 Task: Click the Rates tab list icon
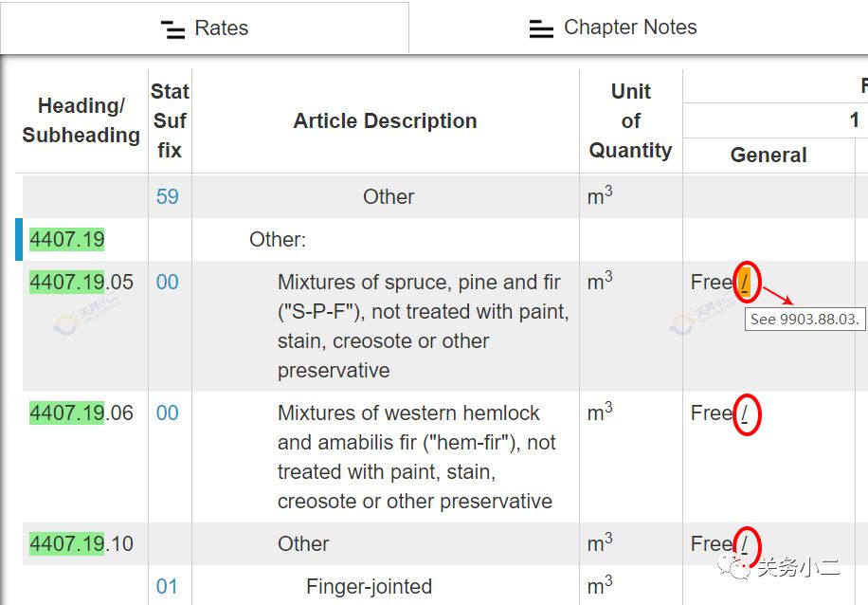coord(172,29)
